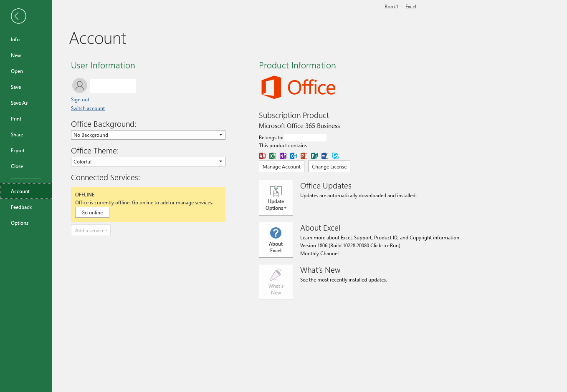
Task: Click the OFFLINE status heading
Action: 85,195
